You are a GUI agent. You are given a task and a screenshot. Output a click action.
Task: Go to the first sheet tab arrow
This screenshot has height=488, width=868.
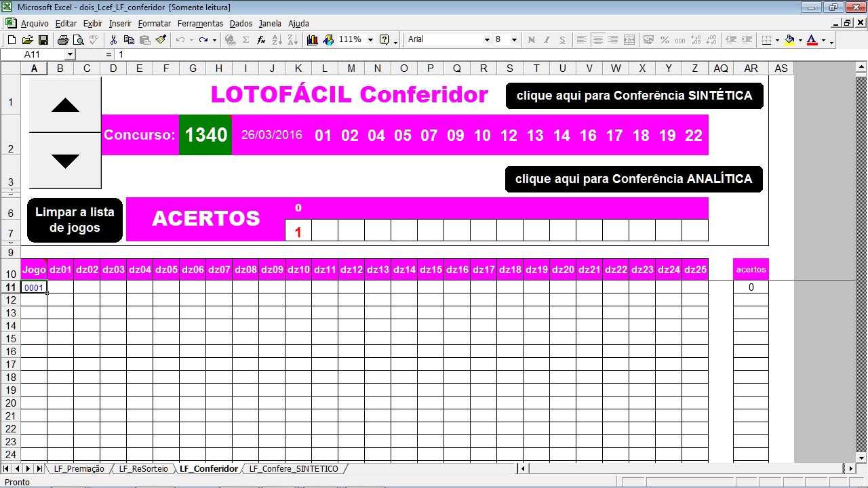pyautogui.click(x=6, y=468)
